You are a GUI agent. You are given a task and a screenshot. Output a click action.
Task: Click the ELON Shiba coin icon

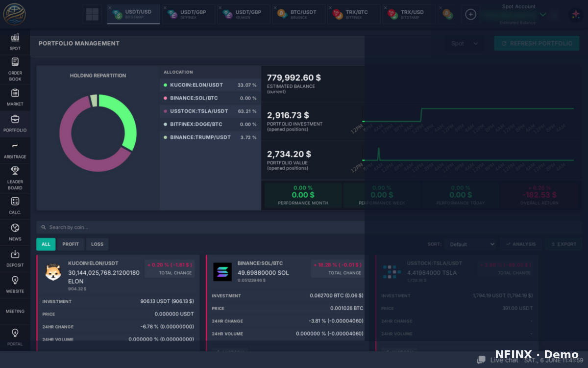click(x=53, y=272)
